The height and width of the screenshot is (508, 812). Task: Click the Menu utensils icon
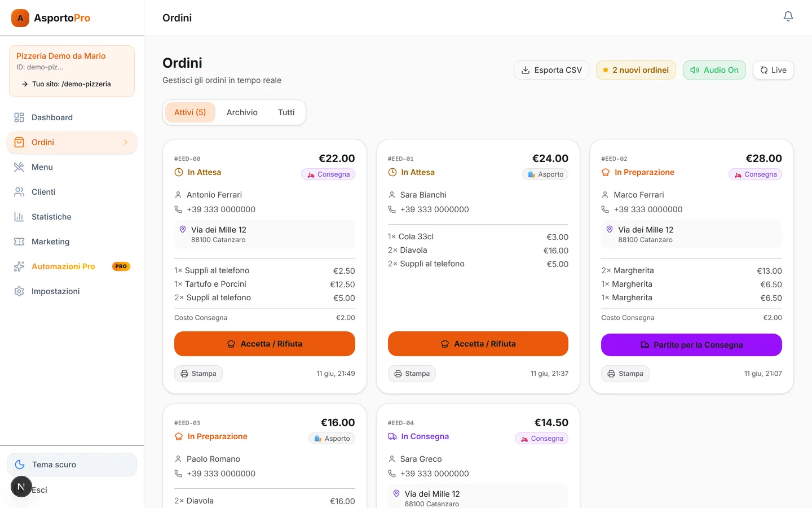coord(19,167)
